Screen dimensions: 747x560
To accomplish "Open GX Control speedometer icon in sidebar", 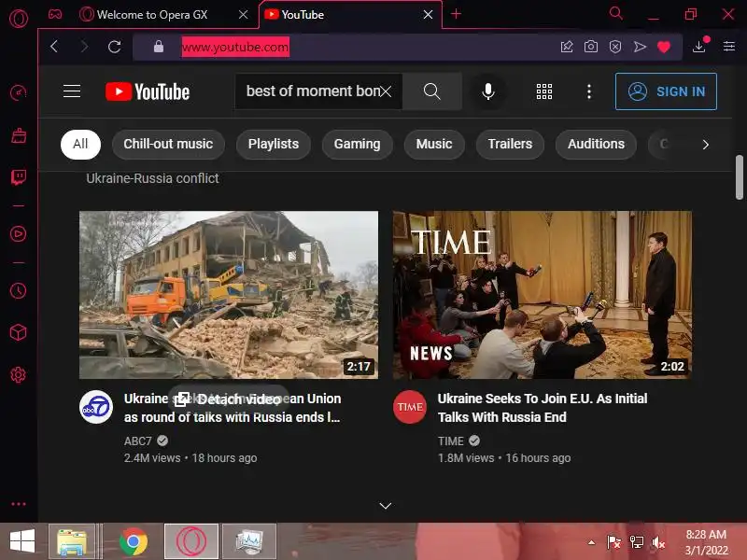I will click(19, 92).
